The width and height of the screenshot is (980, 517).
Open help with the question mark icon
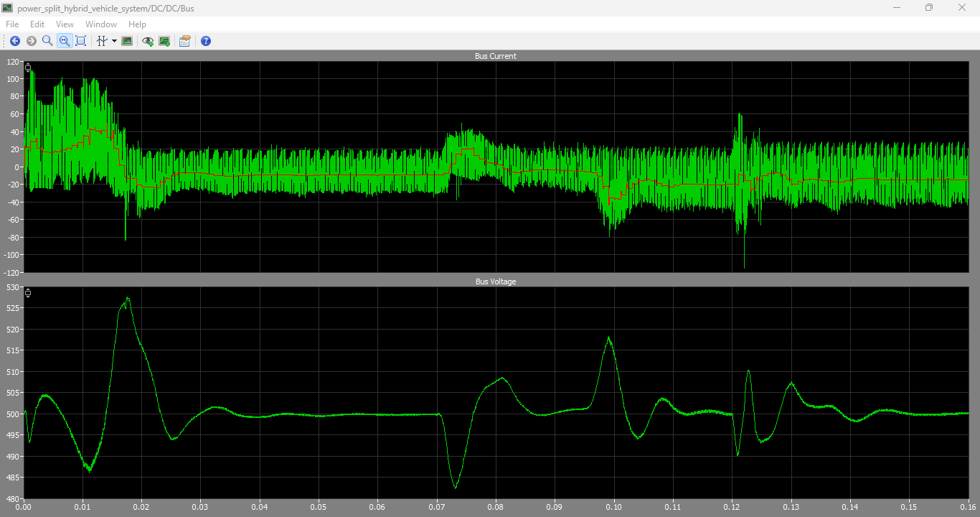(206, 41)
